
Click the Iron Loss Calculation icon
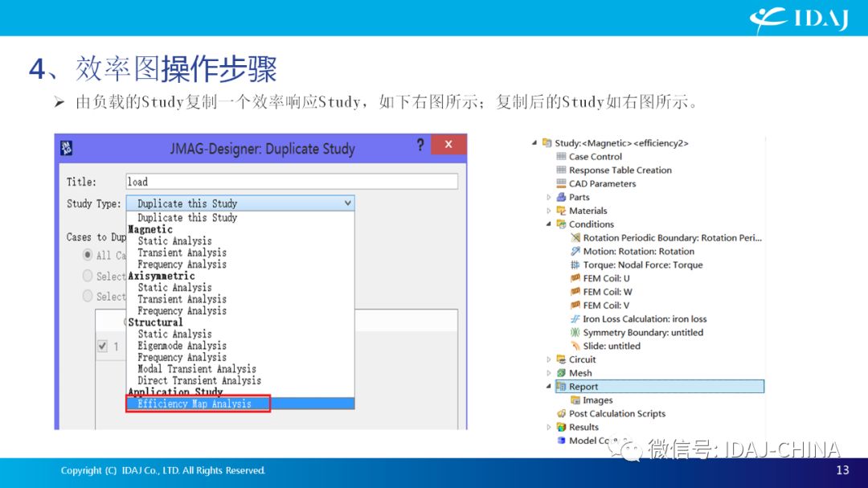[575, 318]
